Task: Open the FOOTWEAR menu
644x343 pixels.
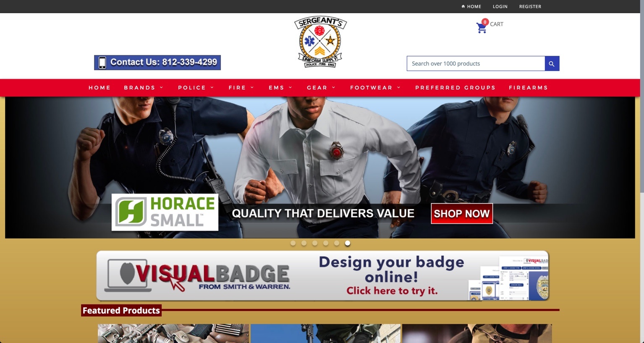Action: 372,88
